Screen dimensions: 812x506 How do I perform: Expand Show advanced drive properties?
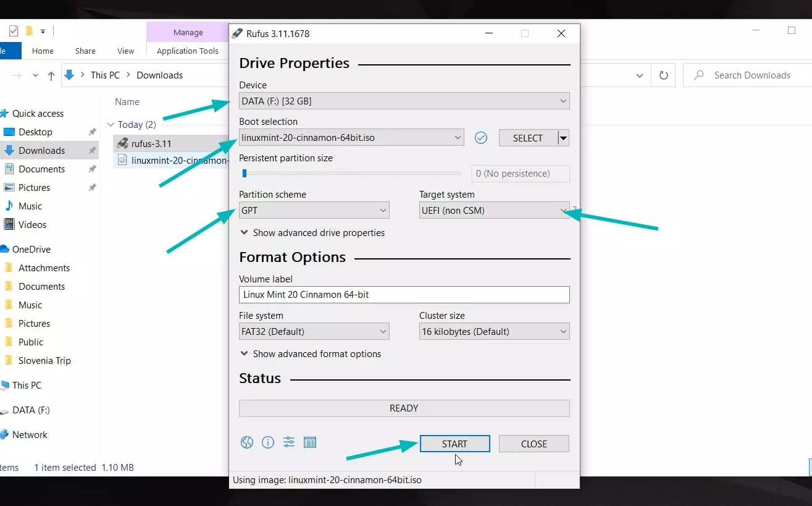pyautogui.click(x=312, y=233)
